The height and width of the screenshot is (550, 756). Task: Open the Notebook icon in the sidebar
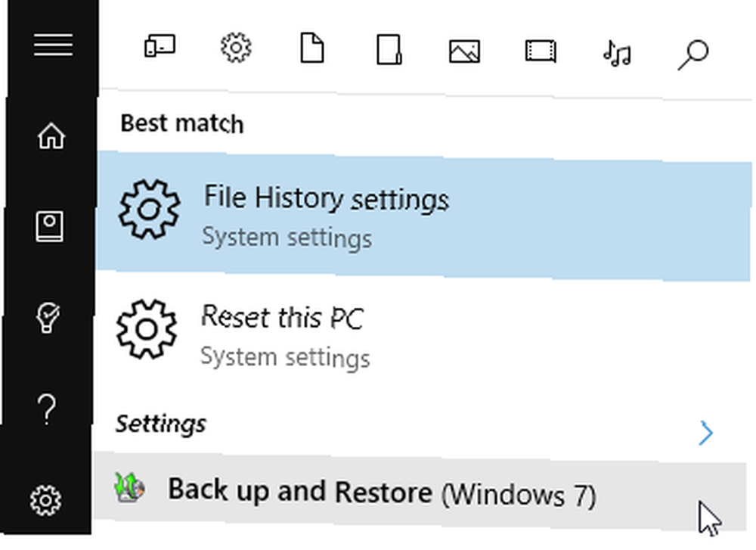coord(49,226)
